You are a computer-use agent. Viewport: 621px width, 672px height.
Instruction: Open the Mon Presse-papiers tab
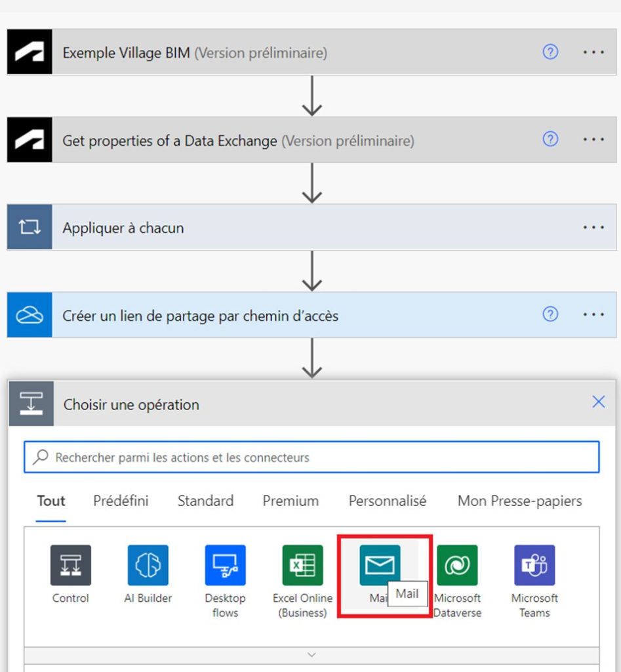pos(519,501)
